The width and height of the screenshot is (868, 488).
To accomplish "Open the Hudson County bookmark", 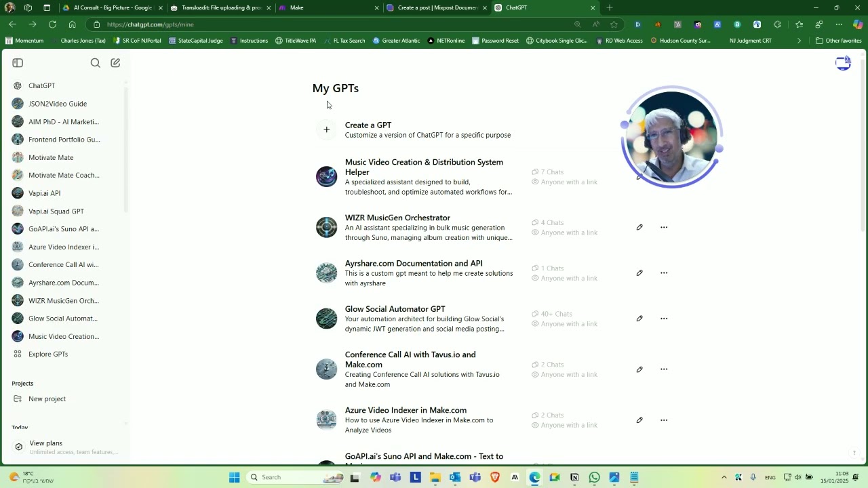I will pos(680,41).
